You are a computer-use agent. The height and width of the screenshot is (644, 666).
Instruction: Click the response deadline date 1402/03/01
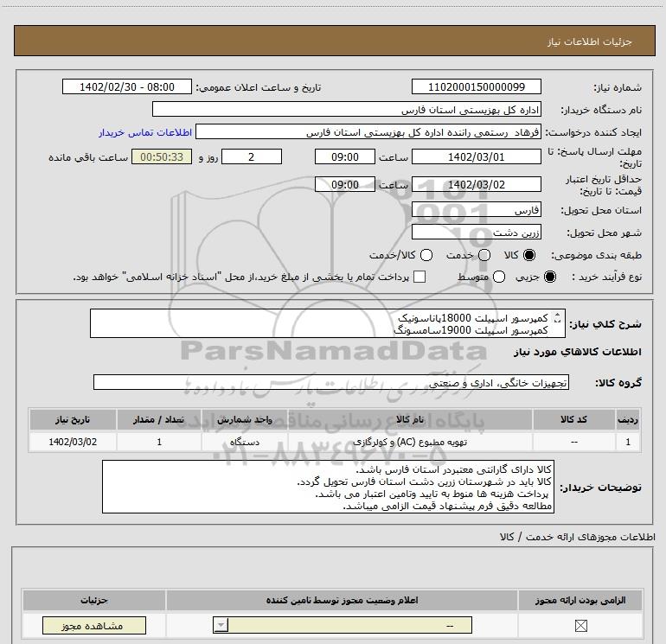(476, 156)
